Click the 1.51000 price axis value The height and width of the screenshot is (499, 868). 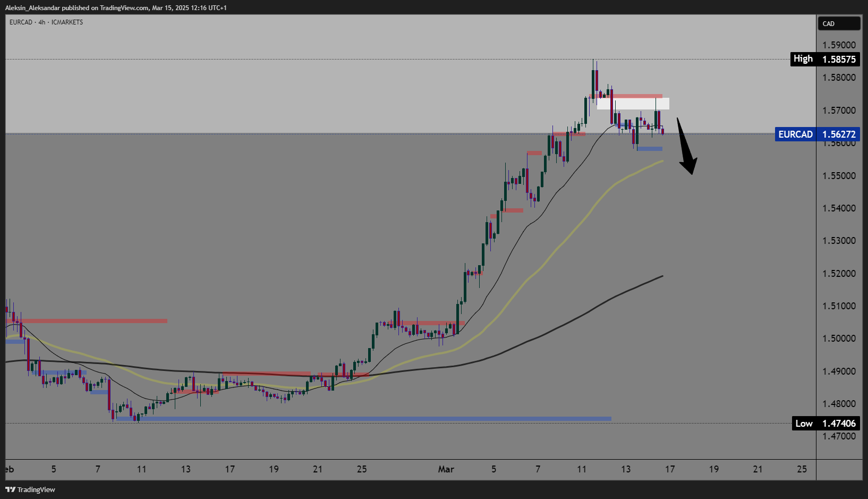839,306
